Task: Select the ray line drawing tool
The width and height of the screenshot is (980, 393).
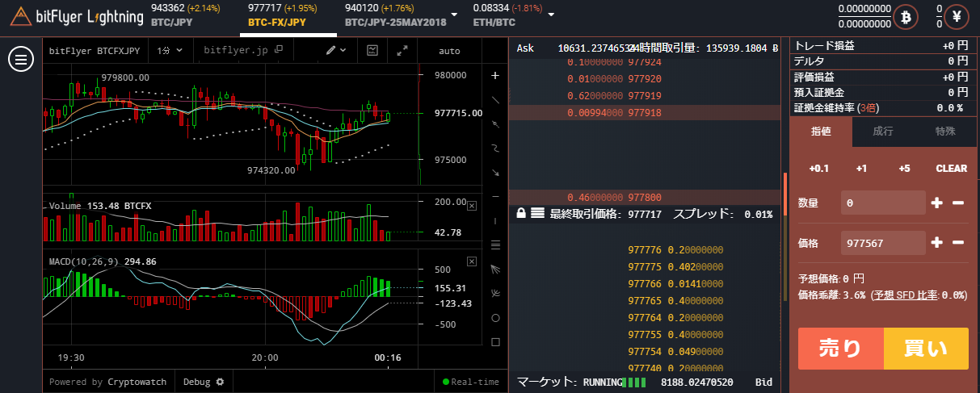Action: point(495,123)
